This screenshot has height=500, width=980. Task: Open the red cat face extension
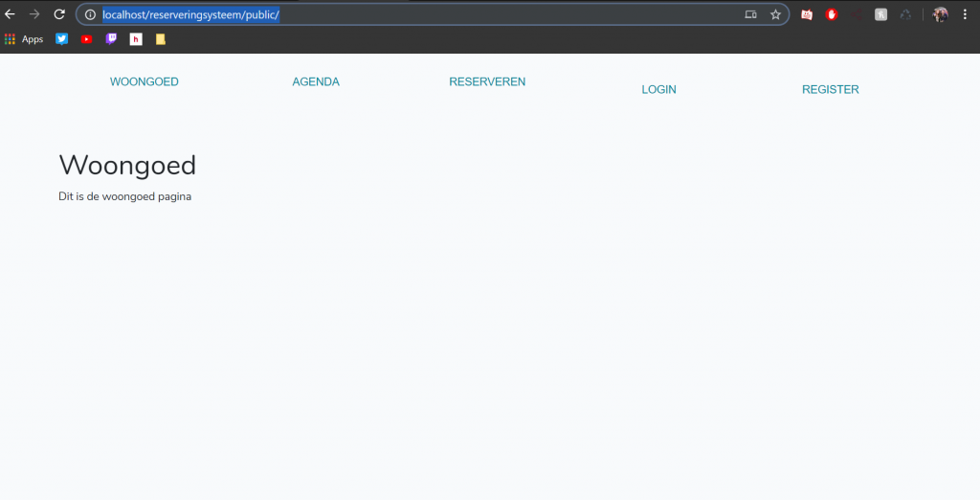pos(807,14)
